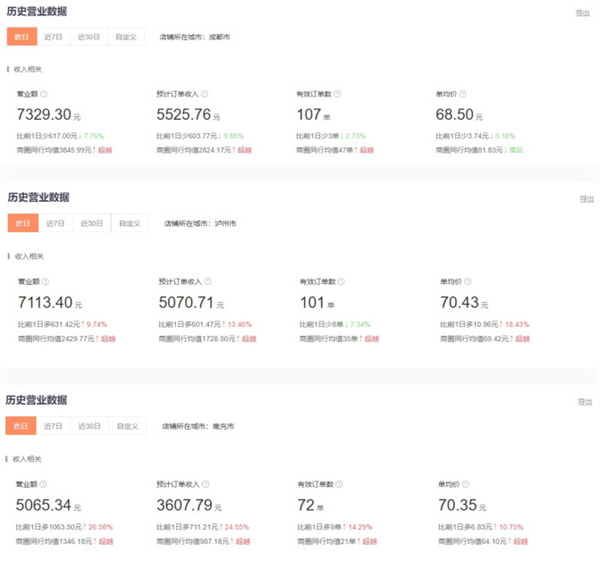Click 超越 link under 有效订单数 in 南充市 panel
Viewport: 600px width, 569px height.
370,541
